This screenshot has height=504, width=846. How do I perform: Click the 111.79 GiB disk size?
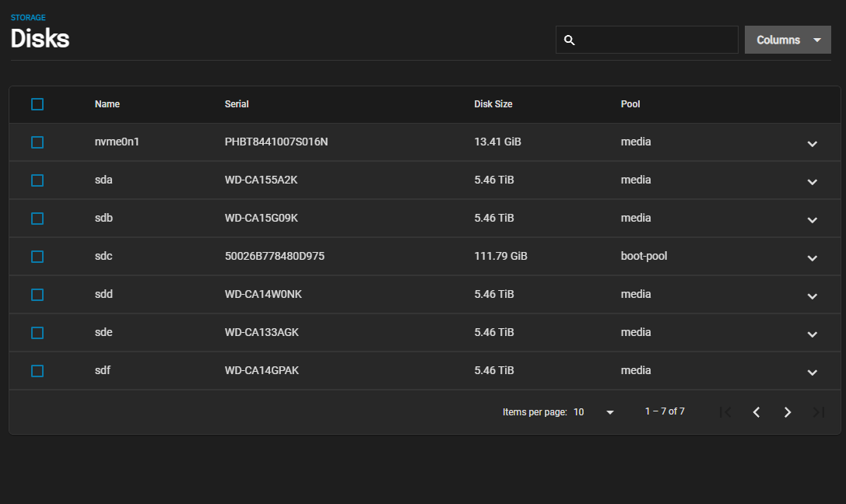point(500,256)
